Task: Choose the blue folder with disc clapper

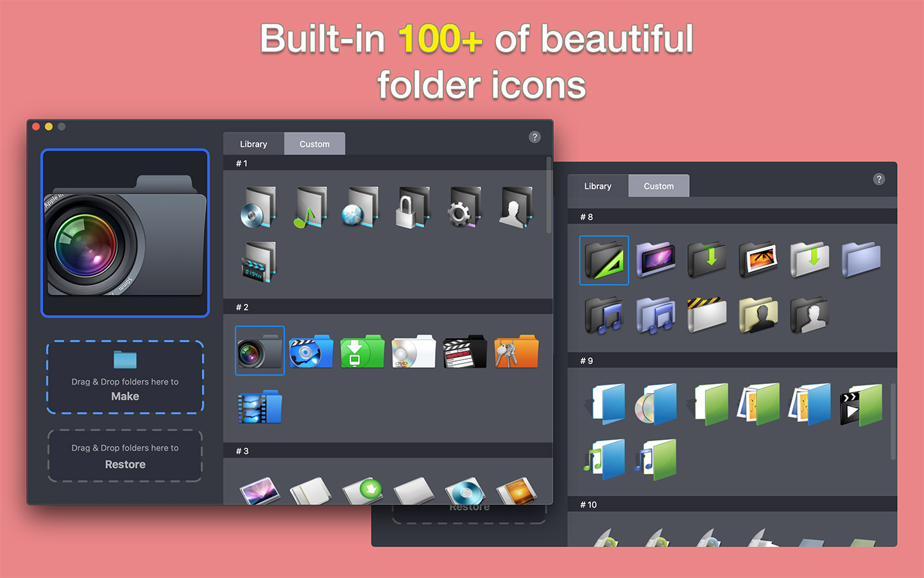Action: [311, 351]
